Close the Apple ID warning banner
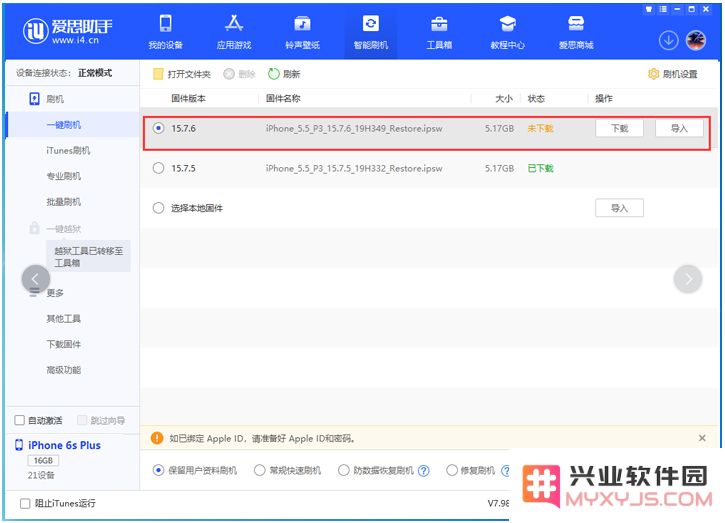Screen dimensions: 725x523 702,438
